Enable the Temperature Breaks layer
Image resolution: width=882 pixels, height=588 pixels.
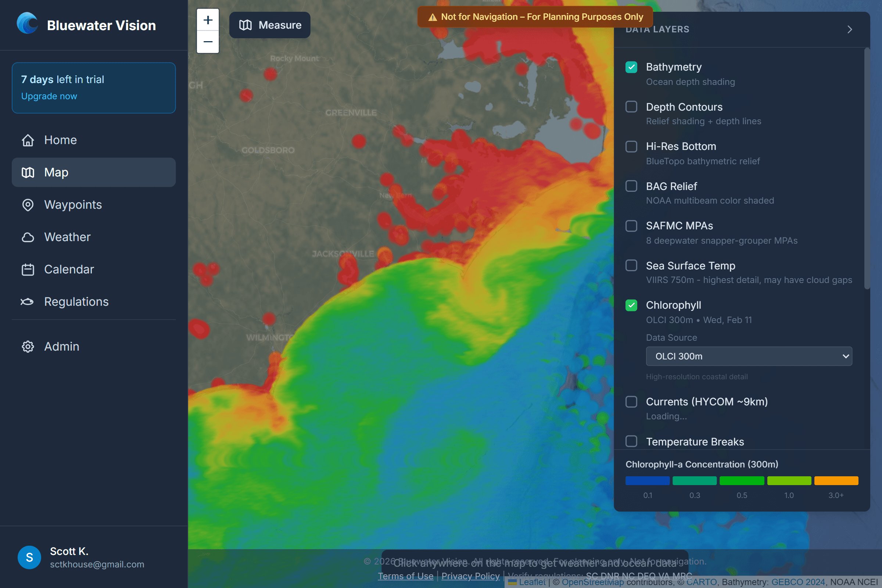click(x=631, y=441)
